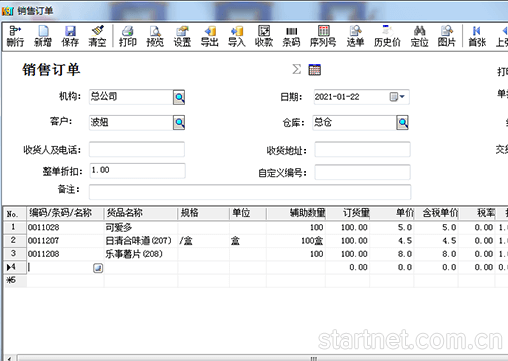Screen dimensions: 508x361
Task: Open the product picker in row 4
Action: tap(98, 268)
